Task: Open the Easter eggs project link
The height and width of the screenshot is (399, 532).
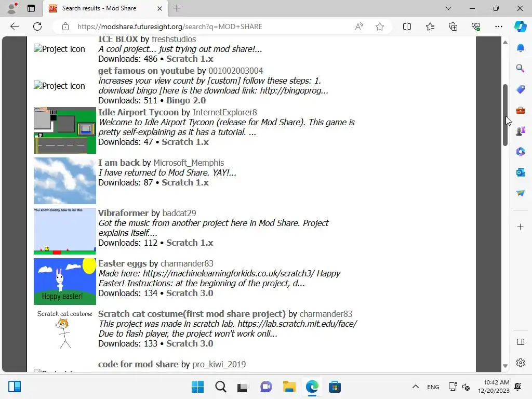Action: tap(122, 263)
